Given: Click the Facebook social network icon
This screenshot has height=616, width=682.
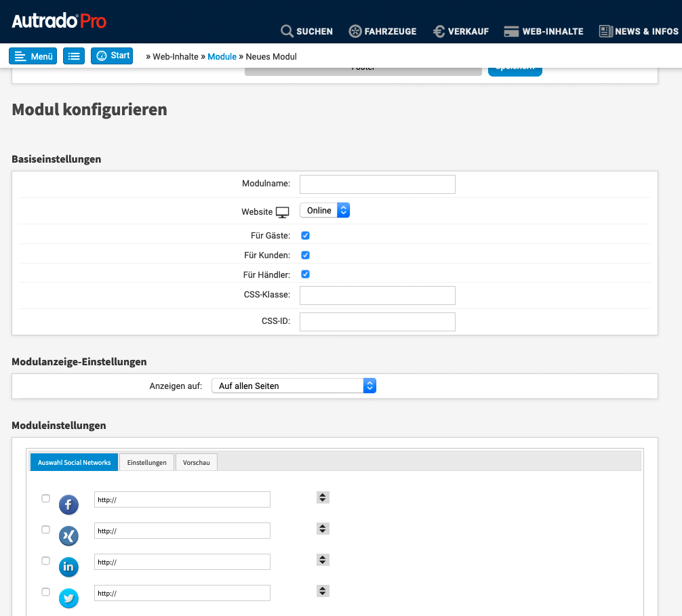Looking at the screenshot, I should pyautogui.click(x=68, y=505).
